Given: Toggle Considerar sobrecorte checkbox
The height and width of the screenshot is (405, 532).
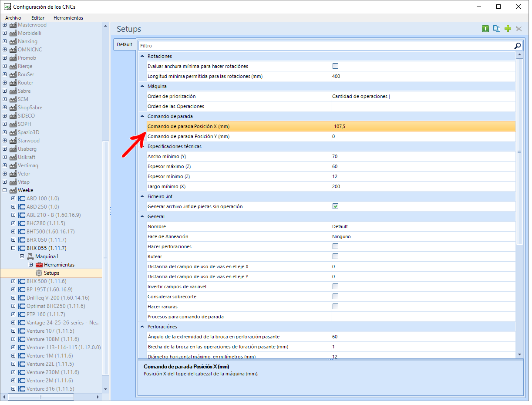Looking at the screenshot, I should click(x=335, y=297).
